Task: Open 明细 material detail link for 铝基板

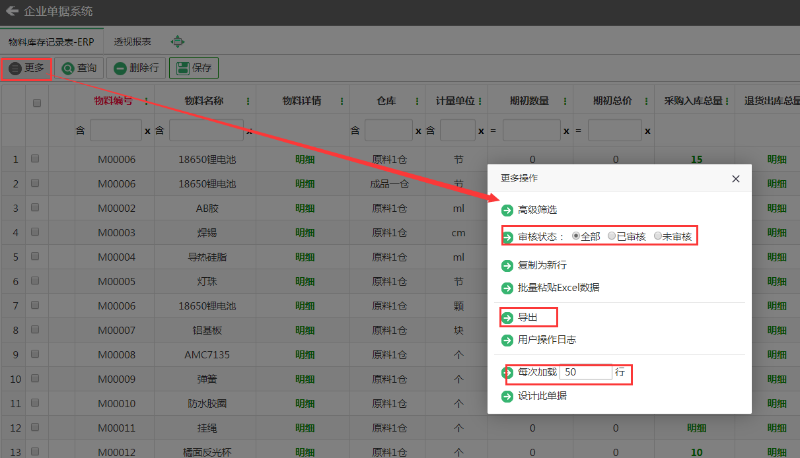Action: pos(305,330)
